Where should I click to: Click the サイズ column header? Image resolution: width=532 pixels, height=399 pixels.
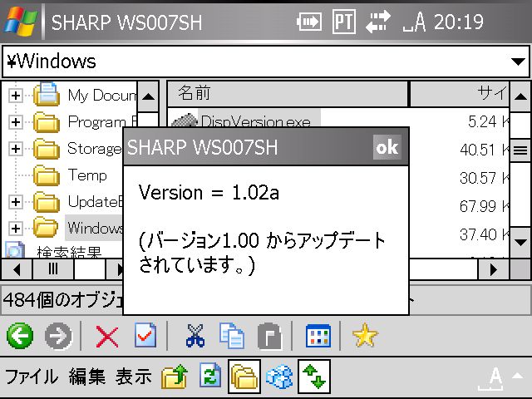point(460,94)
